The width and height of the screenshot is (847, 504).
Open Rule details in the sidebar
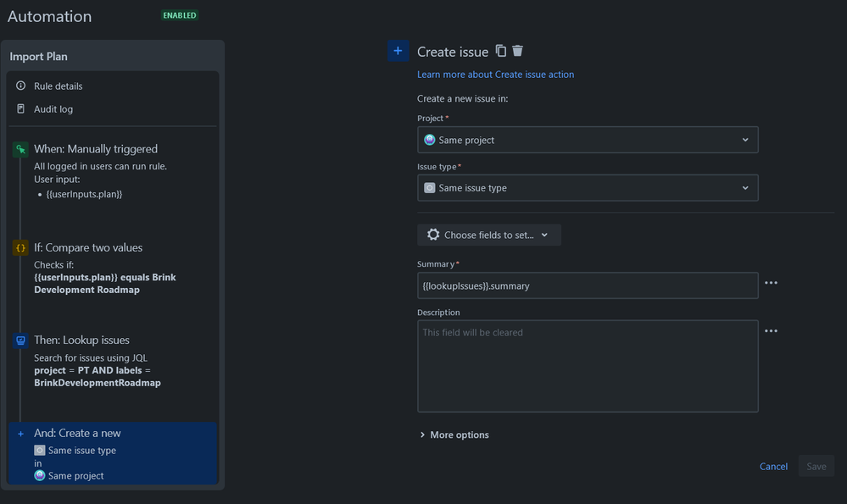(x=58, y=86)
